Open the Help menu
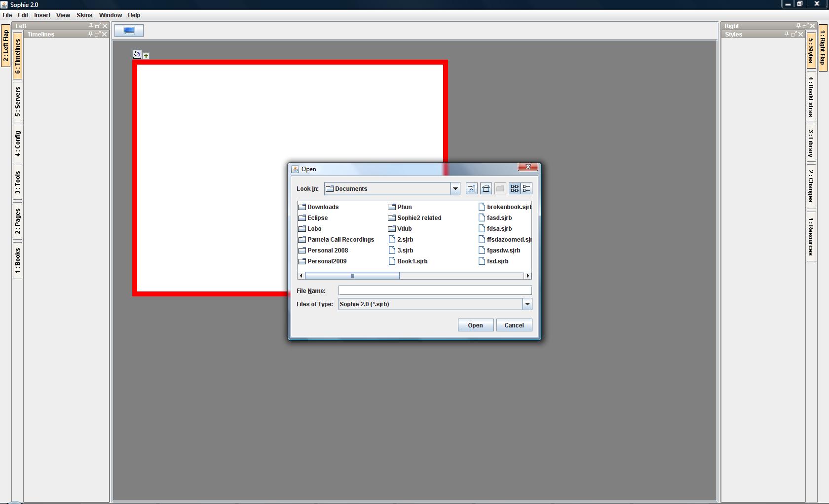The height and width of the screenshot is (504, 829). pyautogui.click(x=134, y=15)
